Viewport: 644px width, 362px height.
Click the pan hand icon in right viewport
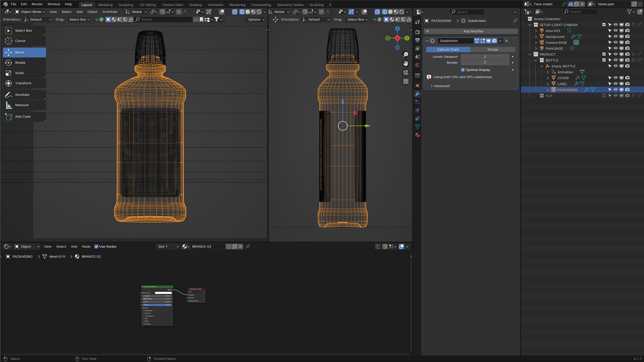click(x=406, y=63)
